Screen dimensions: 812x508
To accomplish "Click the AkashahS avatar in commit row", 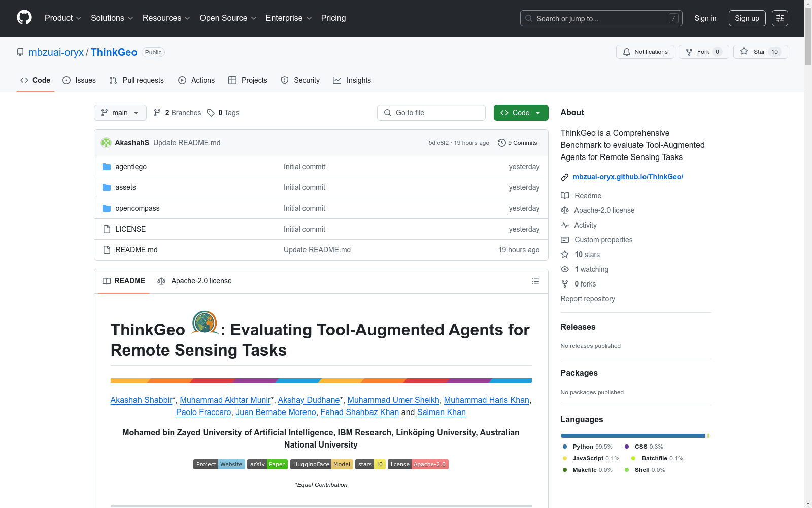I will pos(106,143).
